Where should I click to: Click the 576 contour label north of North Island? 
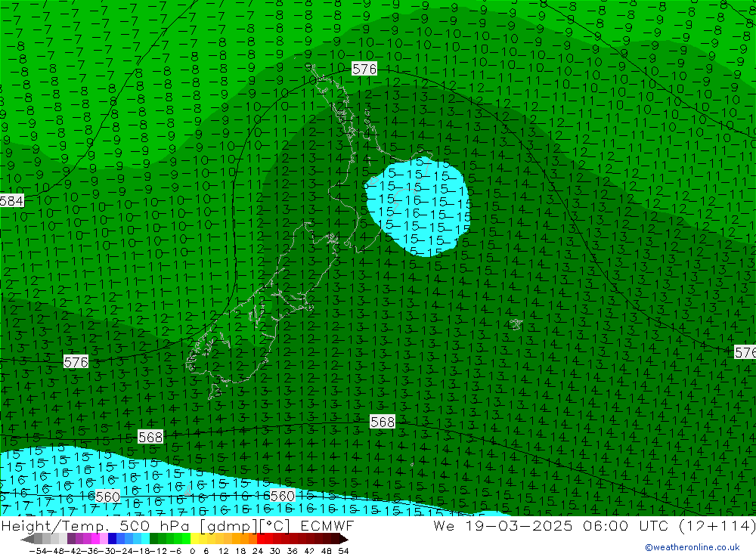pos(364,69)
